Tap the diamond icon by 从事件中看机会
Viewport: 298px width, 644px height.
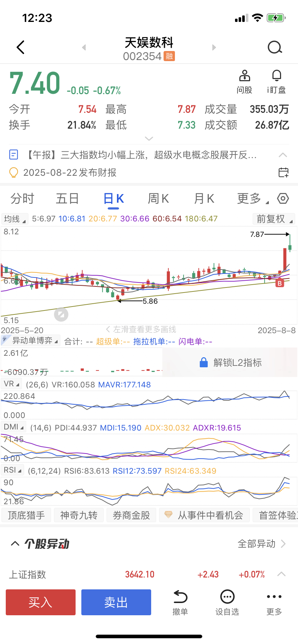coord(168,515)
